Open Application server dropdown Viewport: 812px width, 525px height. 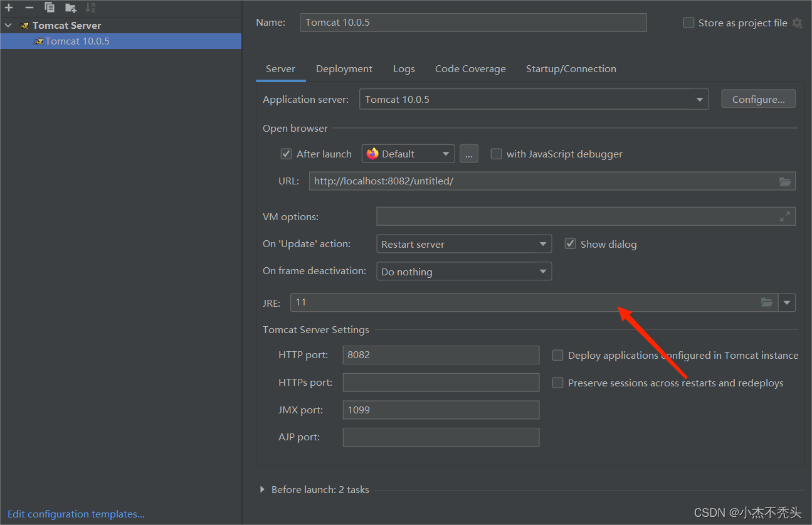(x=534, y=99)
